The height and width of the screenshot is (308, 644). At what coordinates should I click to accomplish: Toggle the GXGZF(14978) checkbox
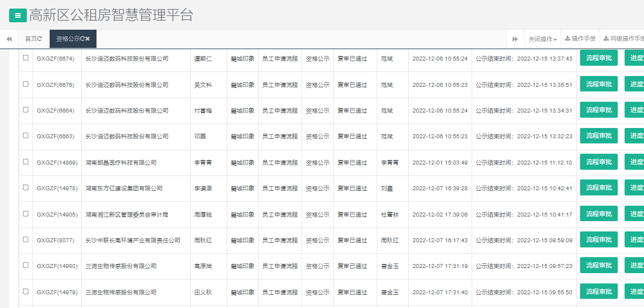coord(26,187)
